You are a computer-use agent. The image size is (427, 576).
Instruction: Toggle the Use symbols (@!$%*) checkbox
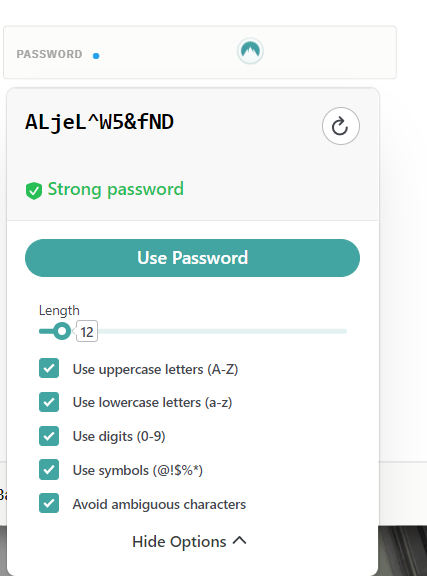tap(49, 469)
